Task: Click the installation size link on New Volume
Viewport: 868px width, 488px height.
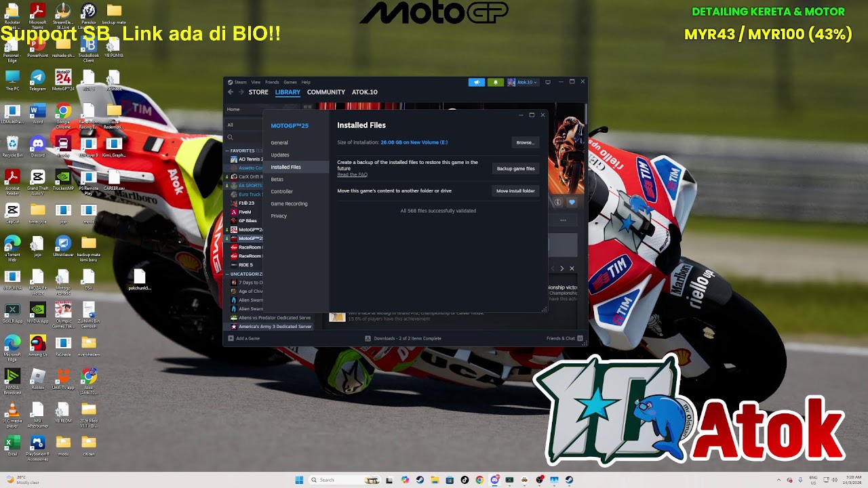Action: (414, 142)
